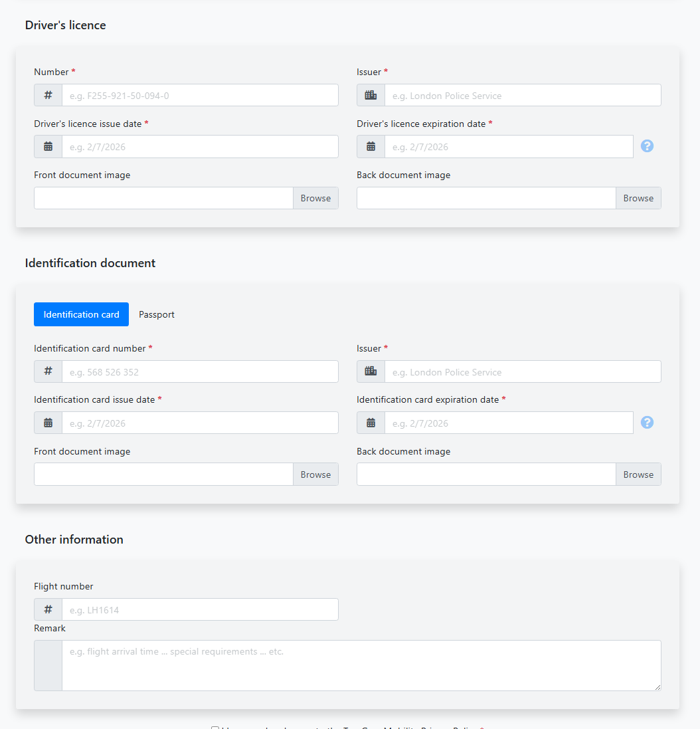Select the Identification card tab
This screenshot has width=700, height=729.
pos(81,314)
